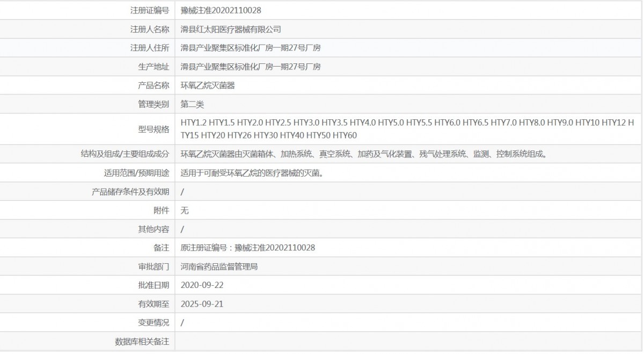Click the 注册人住所 label
The width and height of the screenshot is (644, 354).
[x=150, y=48]
